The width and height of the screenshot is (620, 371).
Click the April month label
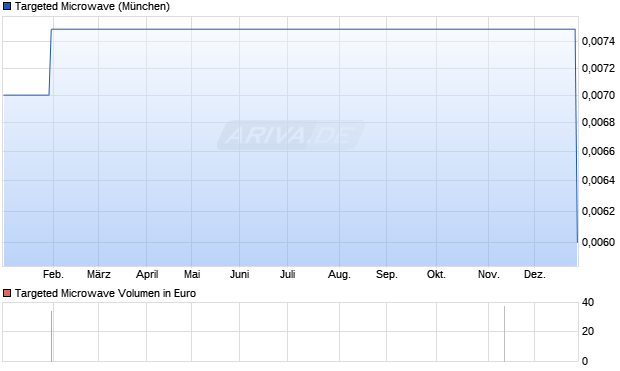point(147,274)
